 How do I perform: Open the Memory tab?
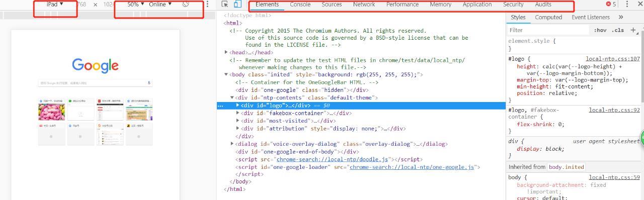pyautogui.click(x=441, y=4)
